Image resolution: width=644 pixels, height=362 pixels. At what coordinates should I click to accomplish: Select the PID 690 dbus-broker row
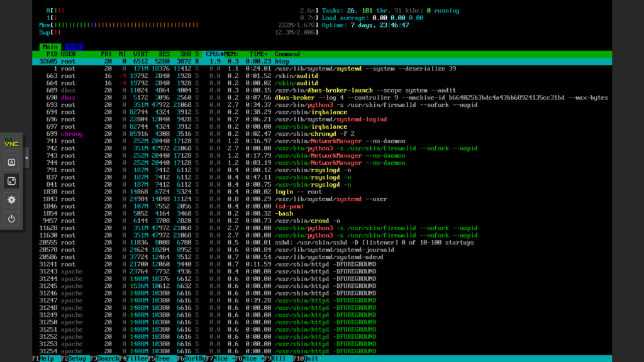[x=322, y=97]
